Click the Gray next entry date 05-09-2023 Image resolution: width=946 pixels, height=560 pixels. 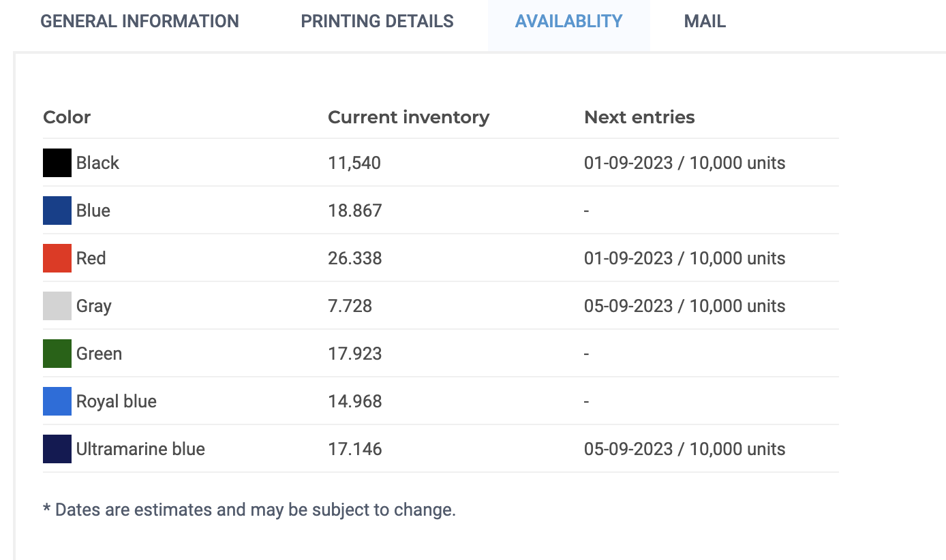pos(628,306)
